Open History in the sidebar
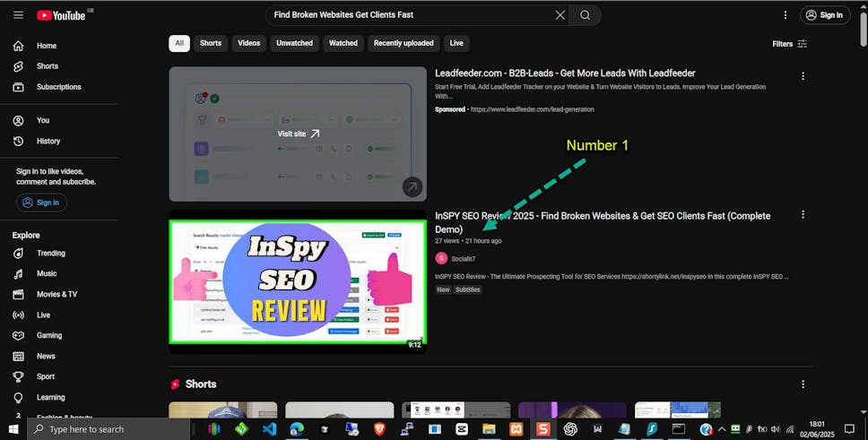Screen dimensions: 868x440 [x=48, y=141]
